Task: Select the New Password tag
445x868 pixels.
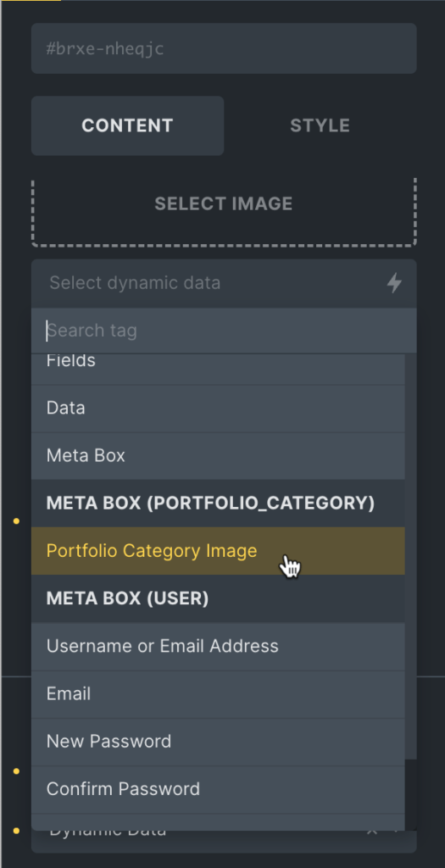Action: (x=218, y=741)
